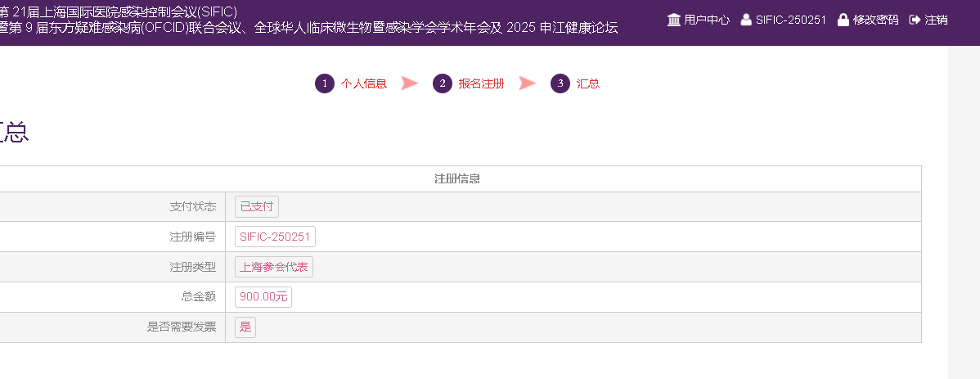Go to the 报名注册 step label
Image resolution: width=980 pixels, height=379 pixels.
[482, 83]
